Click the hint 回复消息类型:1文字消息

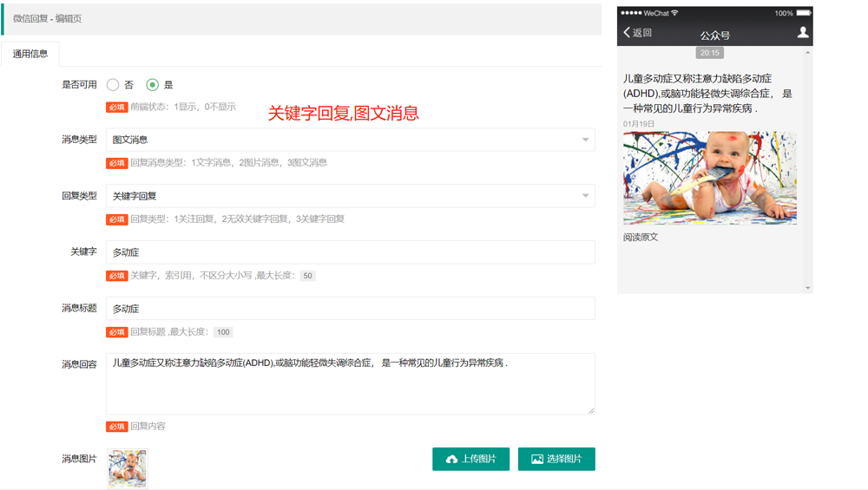pyautogui.click(x=228, y=162)
